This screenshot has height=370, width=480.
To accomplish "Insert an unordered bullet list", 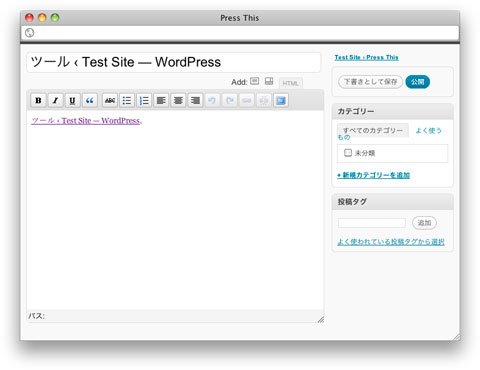I will [127, 100].
